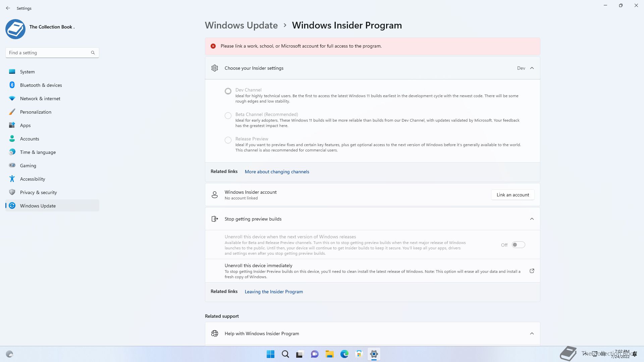The width and height of the screenshot is (644, 362).
Task: Open Leaving the Insider Program link
Action: click(274, 292)
